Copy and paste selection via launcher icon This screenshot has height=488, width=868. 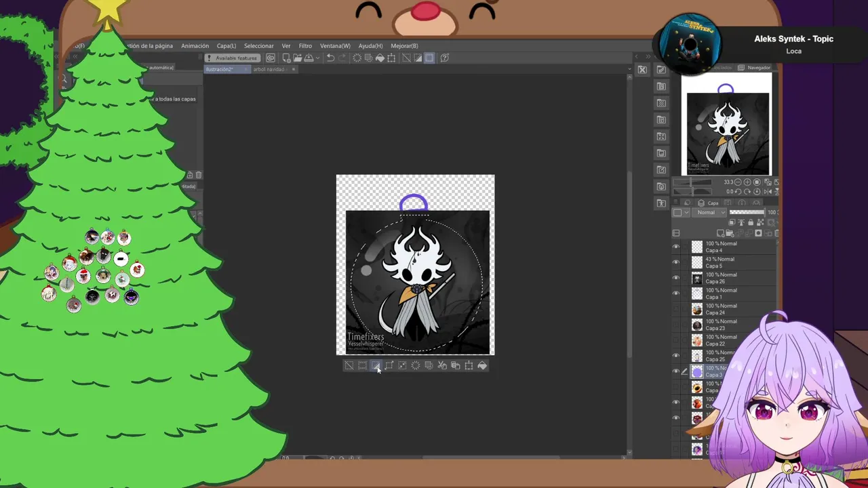456,365
